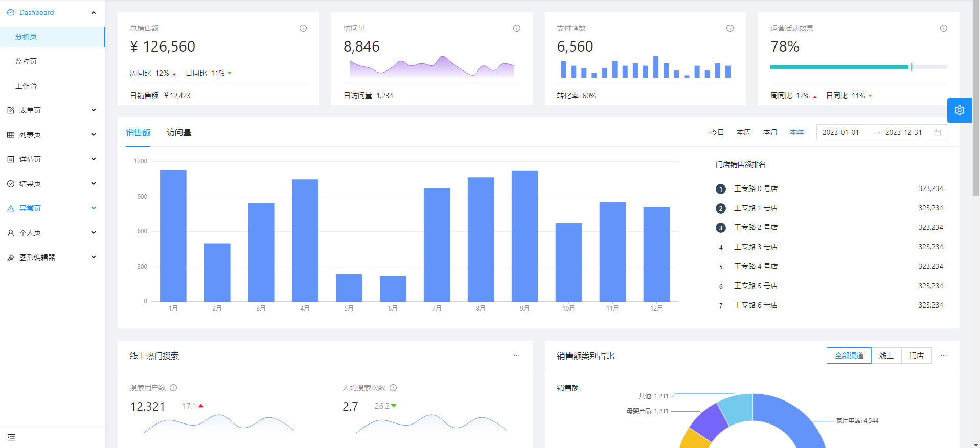Viewport: 980px width, 448px height.
Task: Select 门店 channel option
Action: [917, 356]
